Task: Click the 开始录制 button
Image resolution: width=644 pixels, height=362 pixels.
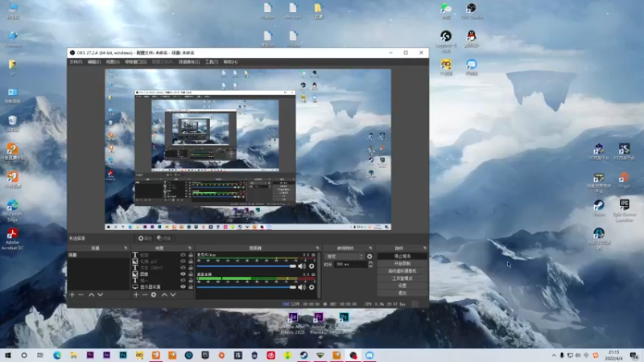Action: click(402, 264)
